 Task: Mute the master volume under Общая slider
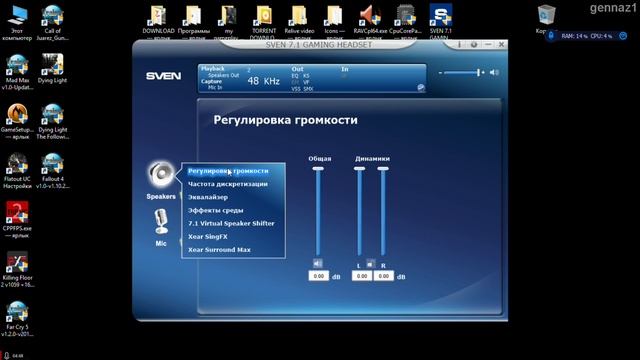point(318,263)
